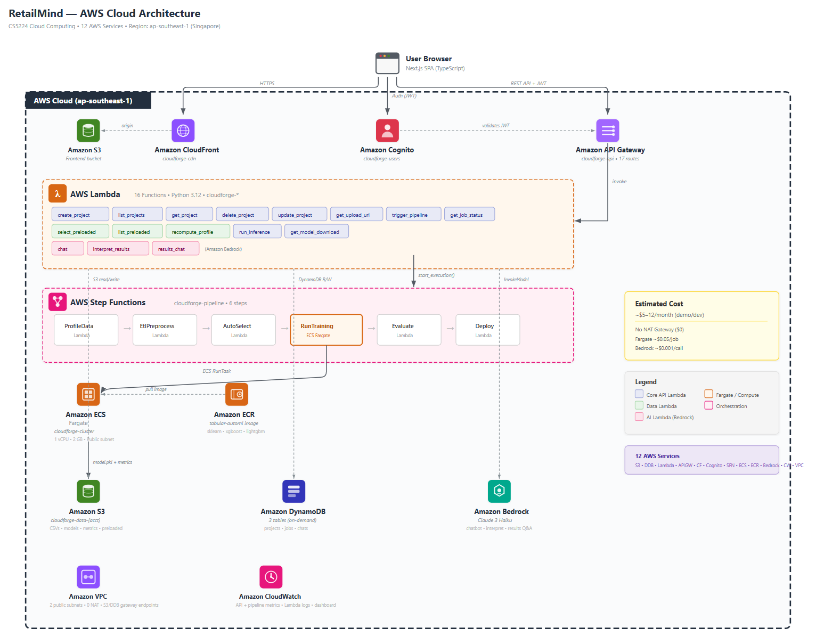Click the update_project function chip

(x=299, y=214)
